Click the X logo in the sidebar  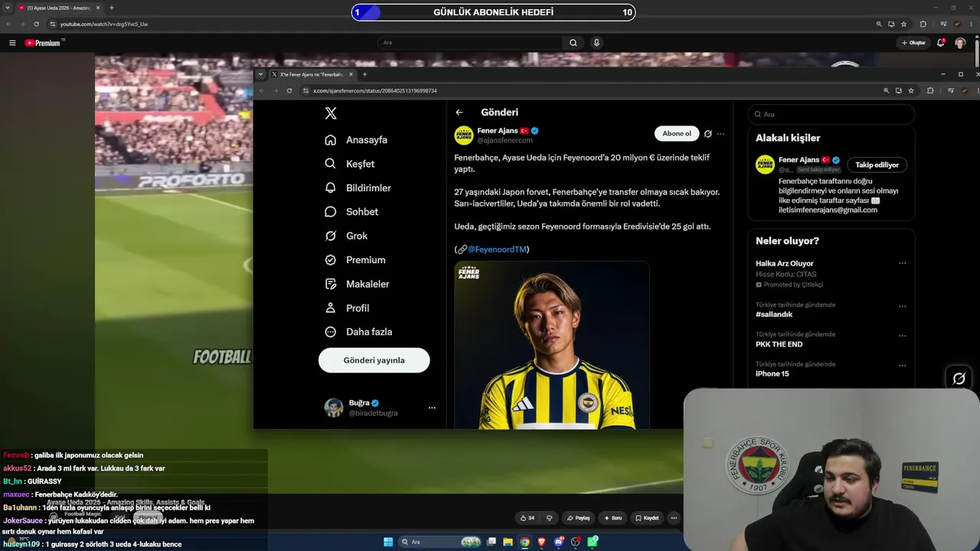[x=331, y=113]
